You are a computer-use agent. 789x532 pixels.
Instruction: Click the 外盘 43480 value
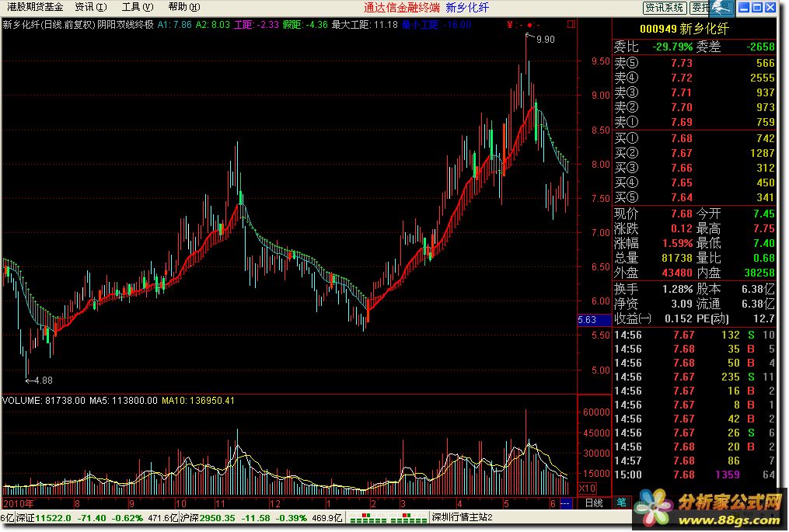point(677,273)
